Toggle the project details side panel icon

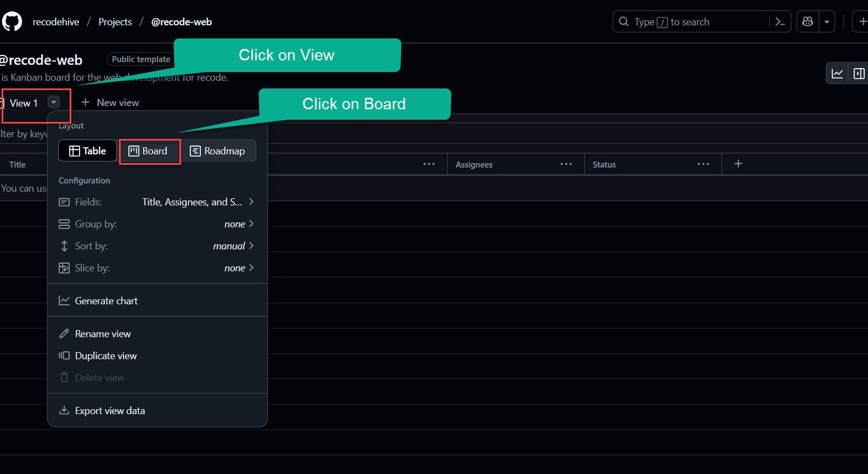(x=859, y=74)
